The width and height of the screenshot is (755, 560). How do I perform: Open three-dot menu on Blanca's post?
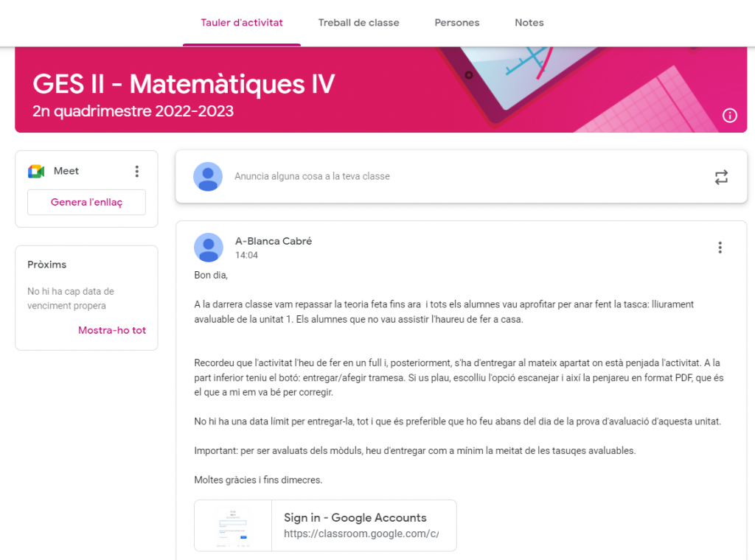click(x=720, y=248)
